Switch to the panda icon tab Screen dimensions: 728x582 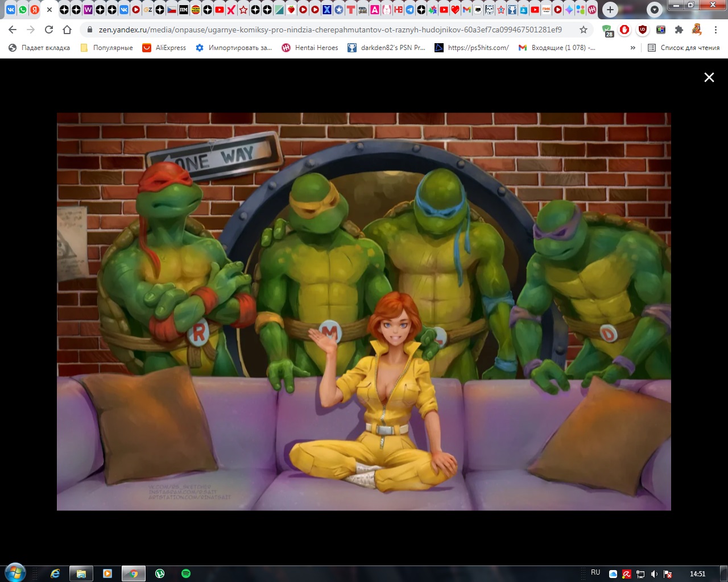pyautogui.click(x=489, y=10)
